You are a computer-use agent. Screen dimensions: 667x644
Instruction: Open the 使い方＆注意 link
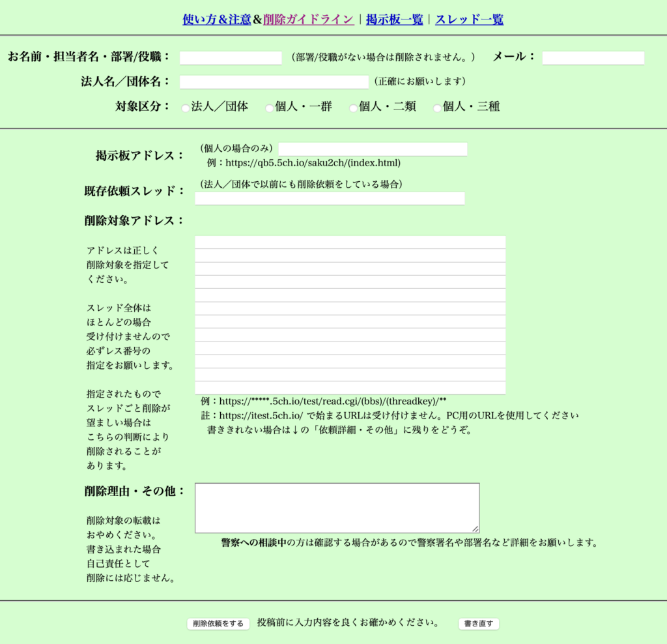(218, 20)
